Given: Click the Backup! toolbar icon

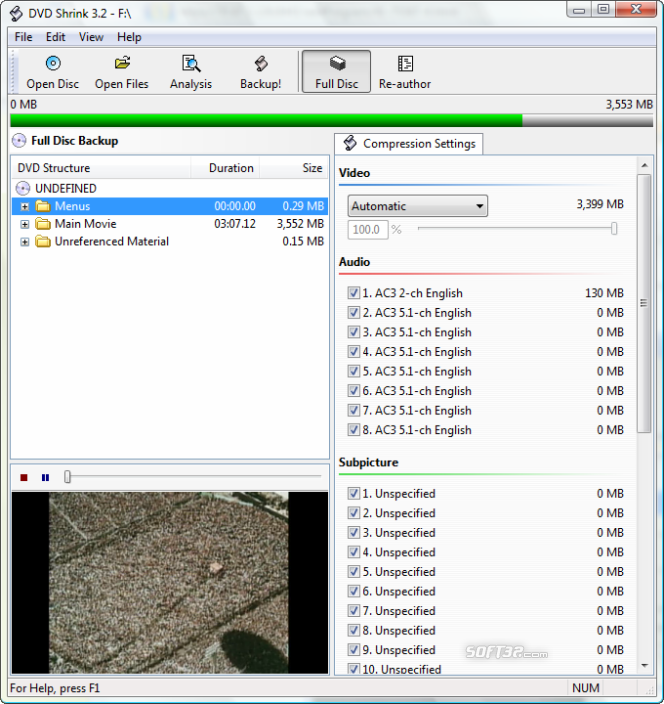Looking at the screenshot, I should (260, 72).
